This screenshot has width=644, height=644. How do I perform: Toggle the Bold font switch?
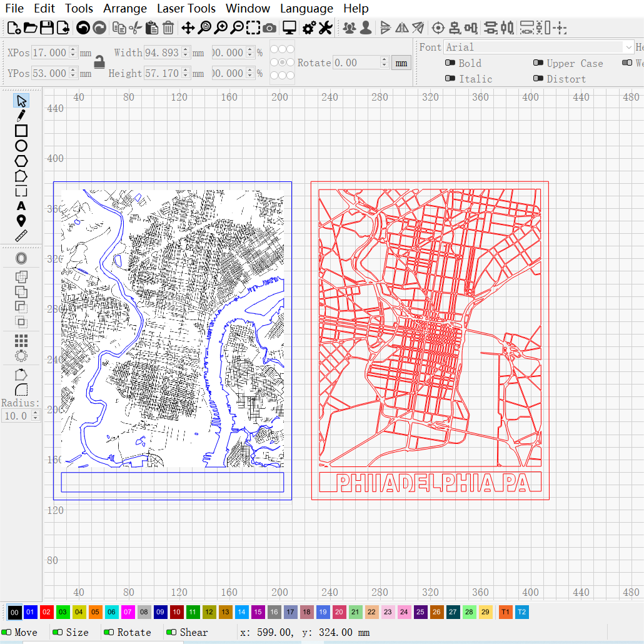pyautogui.click(x=450, y=63)
